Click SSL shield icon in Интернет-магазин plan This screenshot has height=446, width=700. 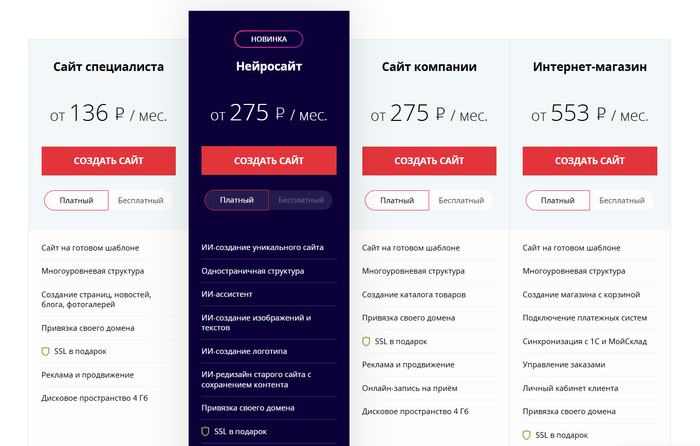[527, 435]
